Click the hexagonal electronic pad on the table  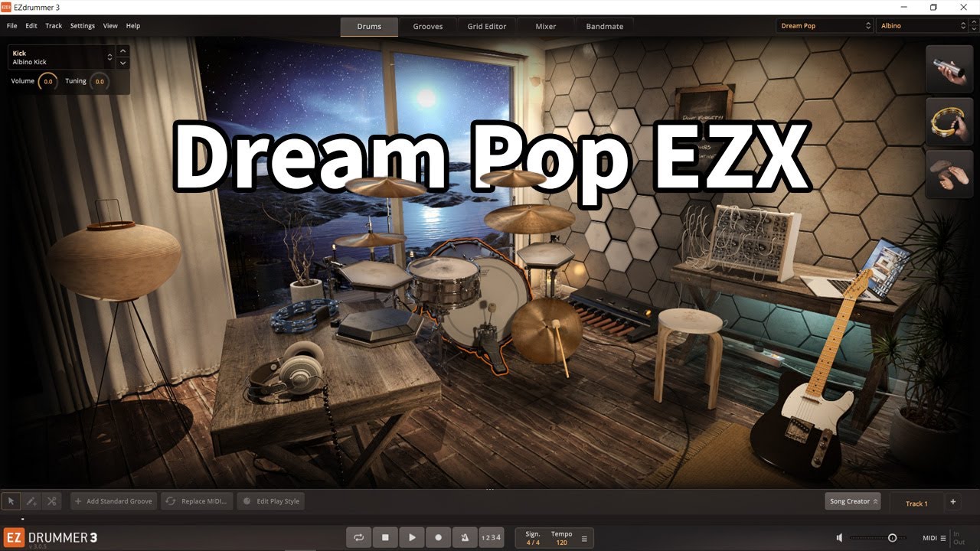pyautogui.click(x=377, y=328)
